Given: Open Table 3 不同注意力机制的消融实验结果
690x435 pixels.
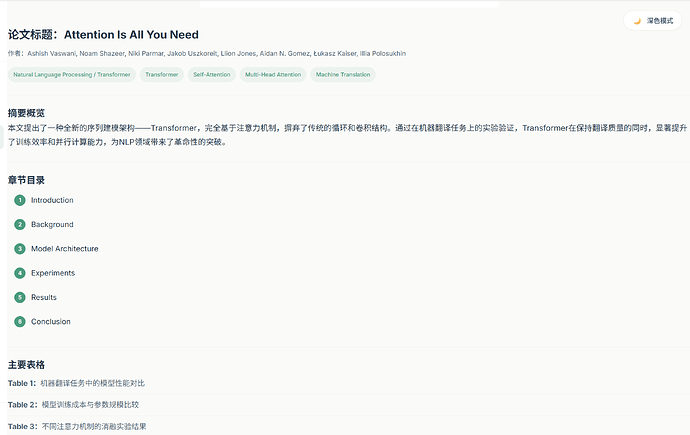Looking at the screenshot, I should pos(77,426).
